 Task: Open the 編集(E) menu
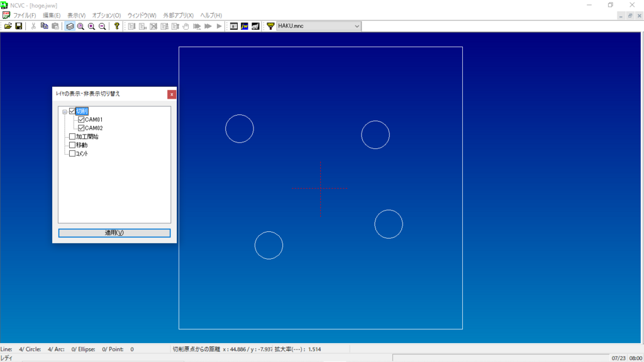tap(52, 15)
